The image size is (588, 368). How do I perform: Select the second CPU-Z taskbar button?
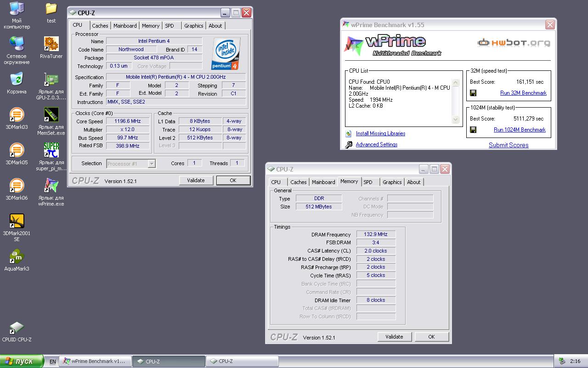(x=242, y=361)
